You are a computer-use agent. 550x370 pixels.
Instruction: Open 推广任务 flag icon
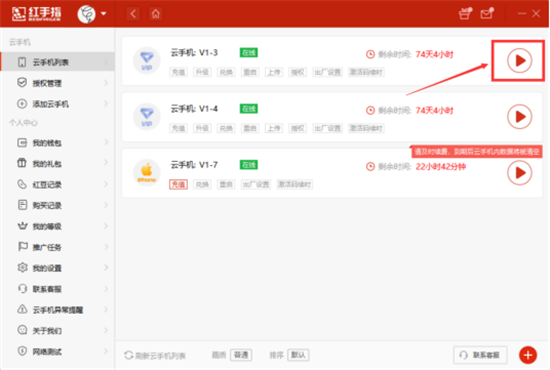[x=22, y=247]
